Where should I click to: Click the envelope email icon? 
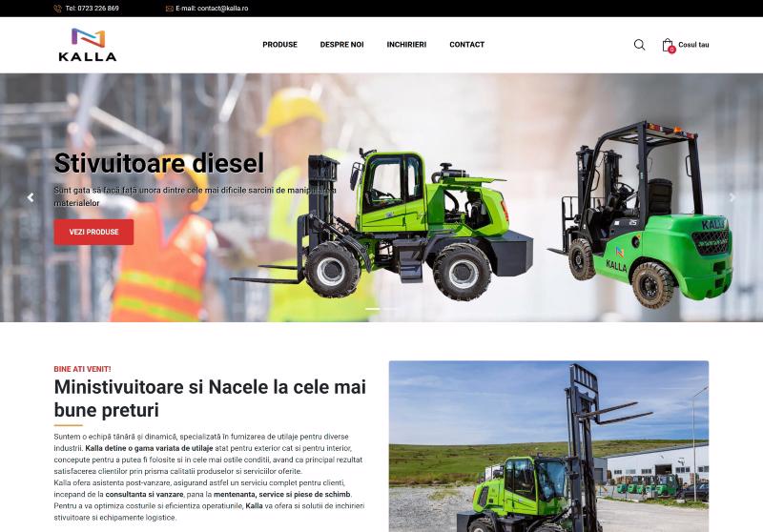pos(170,9)
